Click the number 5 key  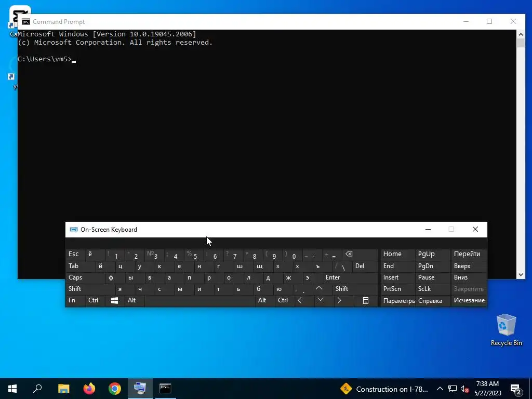tap(194, 255)
